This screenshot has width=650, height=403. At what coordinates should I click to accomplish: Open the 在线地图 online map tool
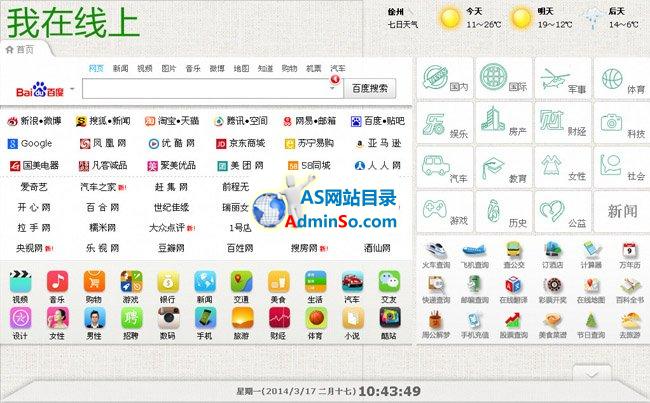coord(591,290)
